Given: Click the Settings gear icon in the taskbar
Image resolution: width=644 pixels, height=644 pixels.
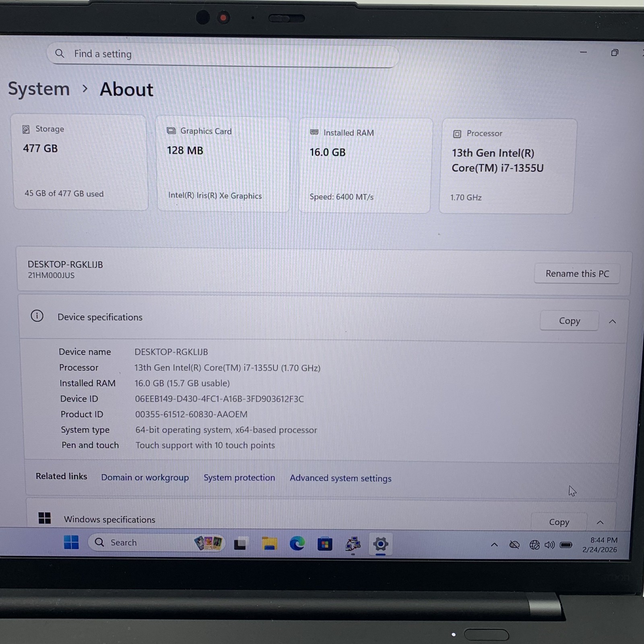Looking at the screenshot, I should tap(380, 544).
